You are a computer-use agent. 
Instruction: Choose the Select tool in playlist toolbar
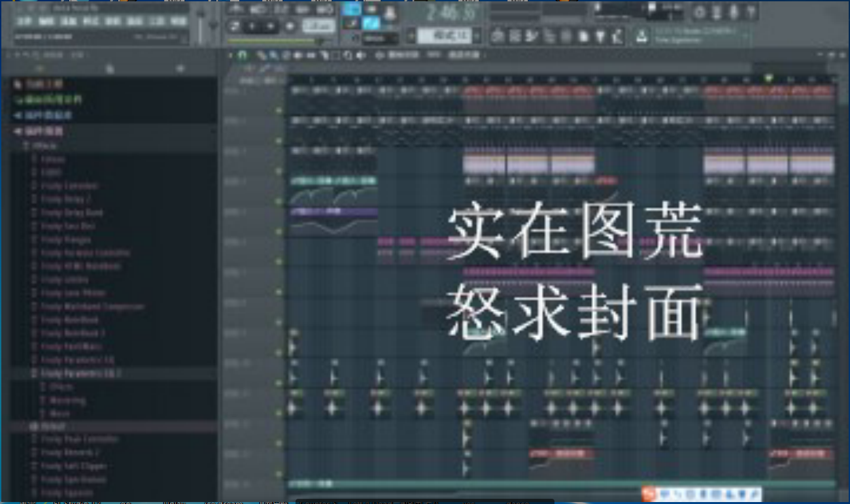coord(335,56)
